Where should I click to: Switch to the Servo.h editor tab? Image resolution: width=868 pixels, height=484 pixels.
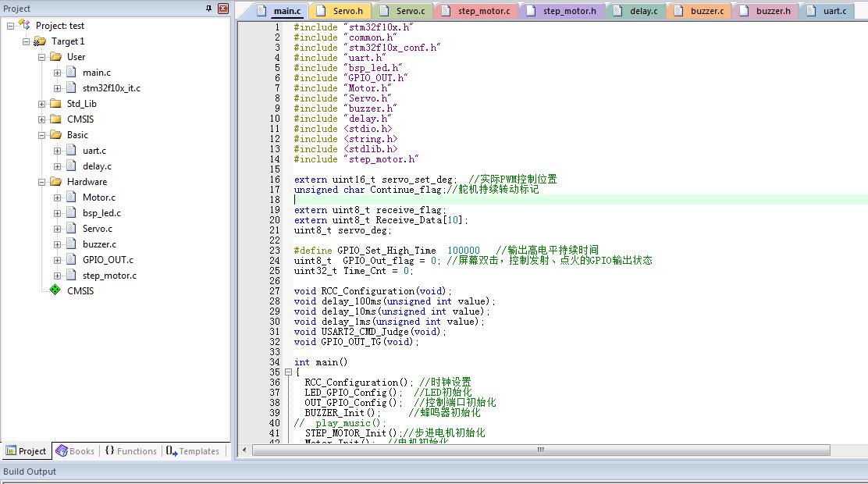coord(340,10)
